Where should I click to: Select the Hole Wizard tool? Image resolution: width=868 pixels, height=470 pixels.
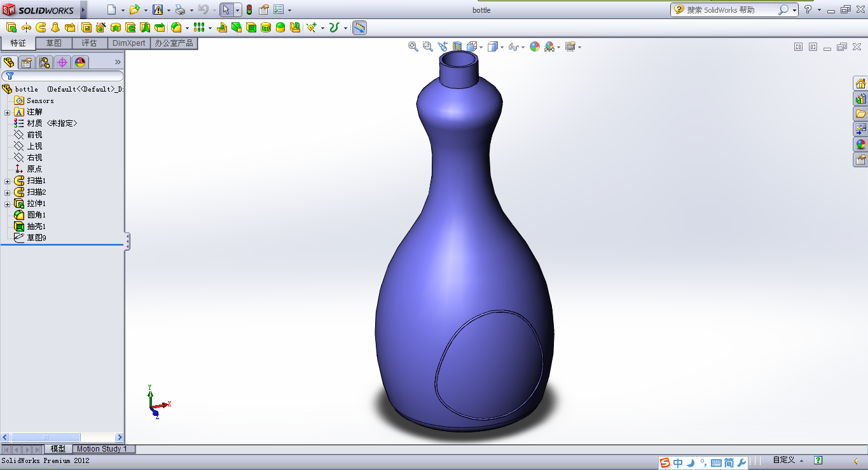(100, 27)
